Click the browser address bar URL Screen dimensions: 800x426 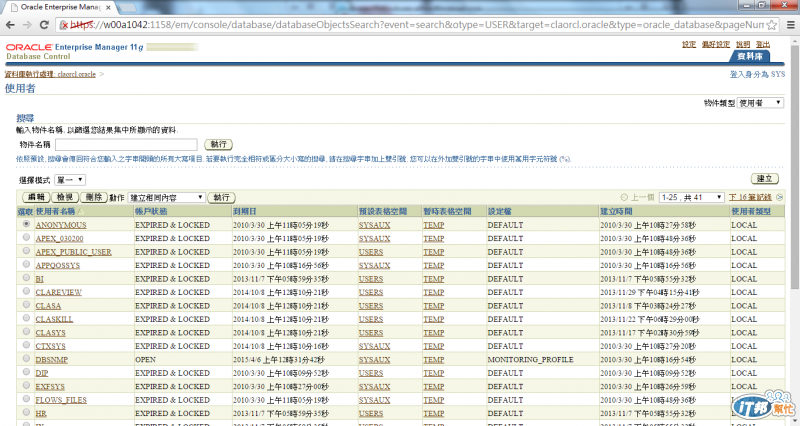tap(416, 25)
